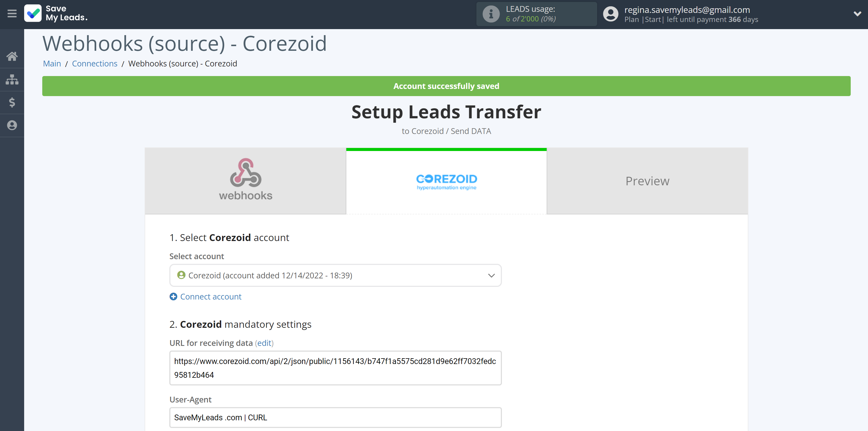
Task: Open Connections sitemap icon in sidebar
Action: click(12, 80)
